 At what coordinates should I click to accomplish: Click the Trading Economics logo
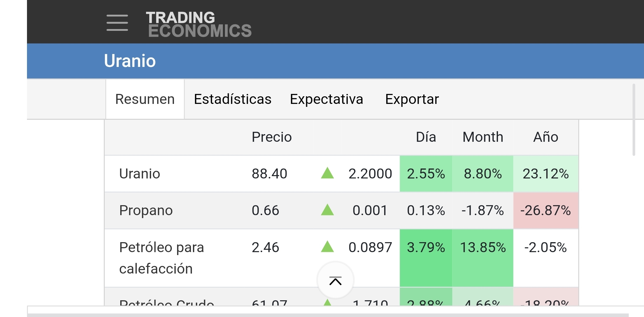[199, 25]
